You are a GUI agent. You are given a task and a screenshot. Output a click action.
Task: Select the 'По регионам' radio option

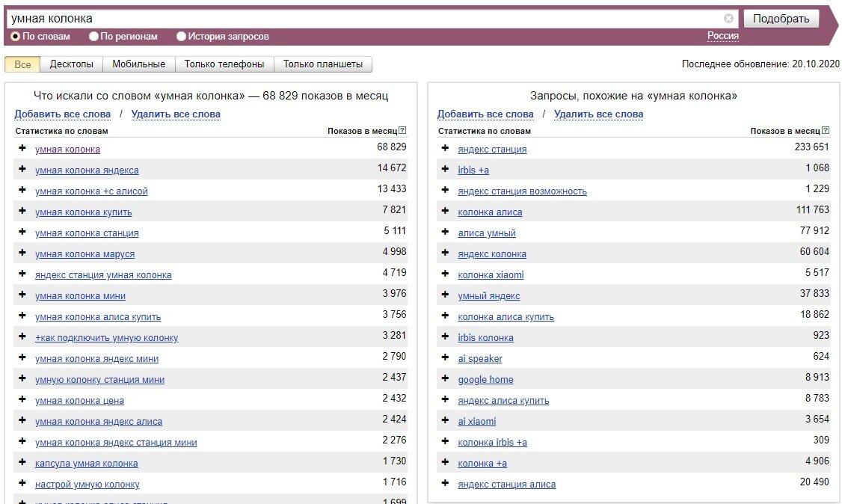click(94, 37)
